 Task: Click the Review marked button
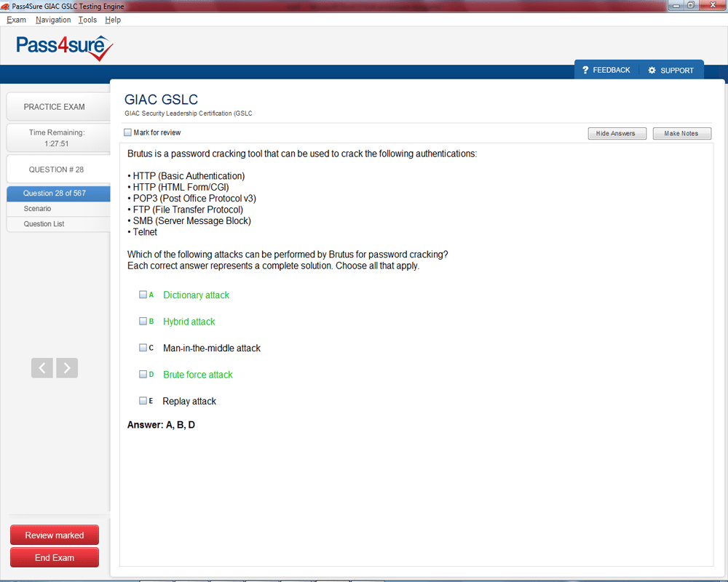(x=55, y=535)
